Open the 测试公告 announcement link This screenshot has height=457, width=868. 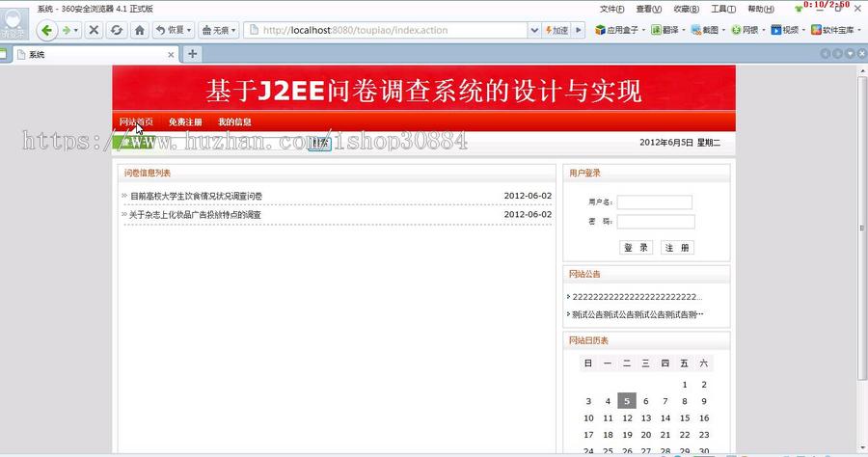(637, 314)
